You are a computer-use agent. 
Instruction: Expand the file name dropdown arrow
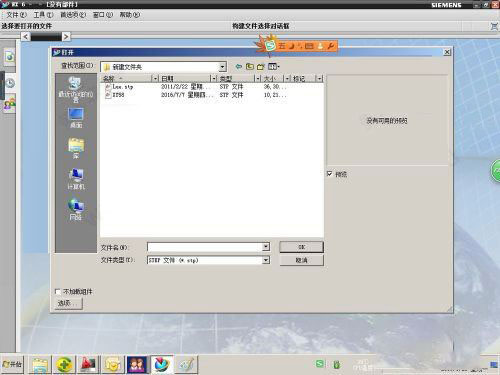point(266,247)
